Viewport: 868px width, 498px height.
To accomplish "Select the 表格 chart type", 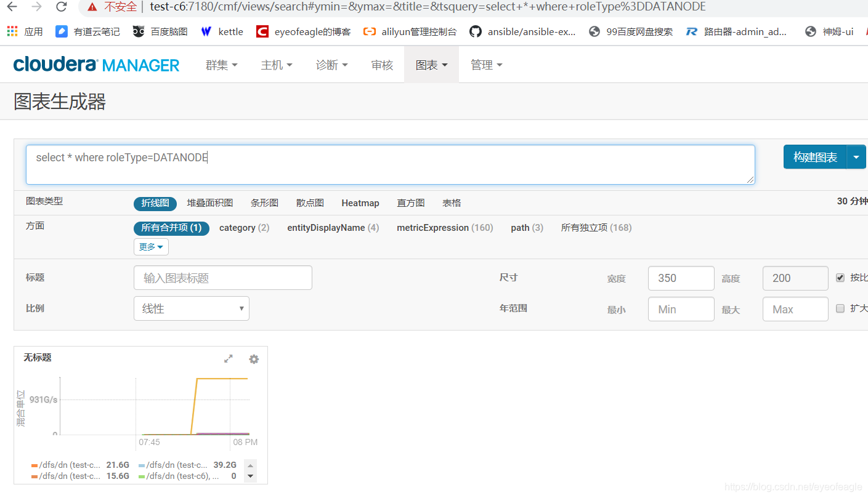I will tap(452, 203).
